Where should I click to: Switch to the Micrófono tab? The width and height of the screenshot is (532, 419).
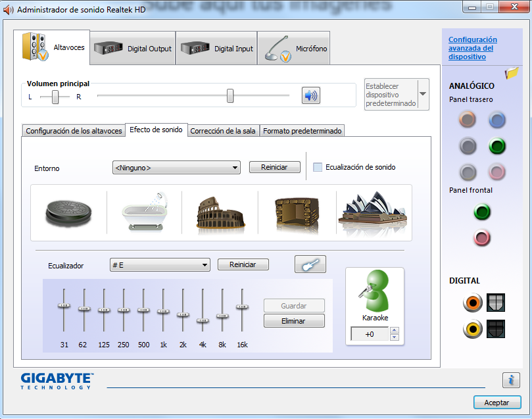pyautogui.click(x=294, y=48)
